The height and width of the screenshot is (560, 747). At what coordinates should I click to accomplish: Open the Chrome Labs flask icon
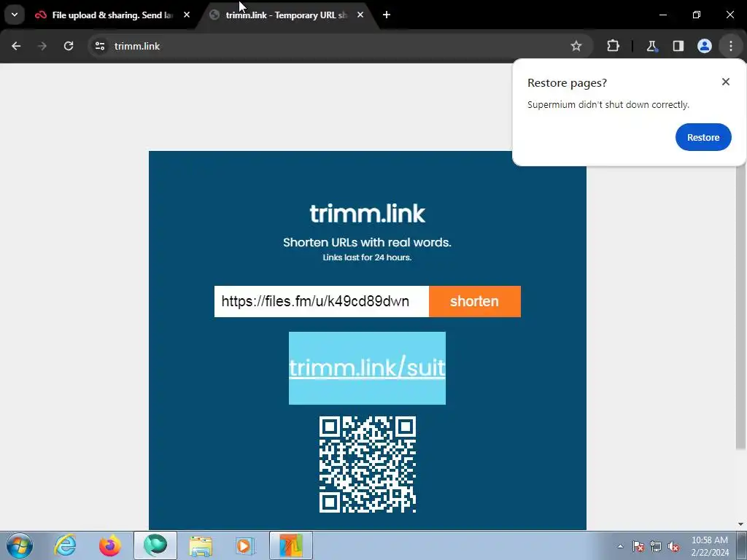click(651, 46)
